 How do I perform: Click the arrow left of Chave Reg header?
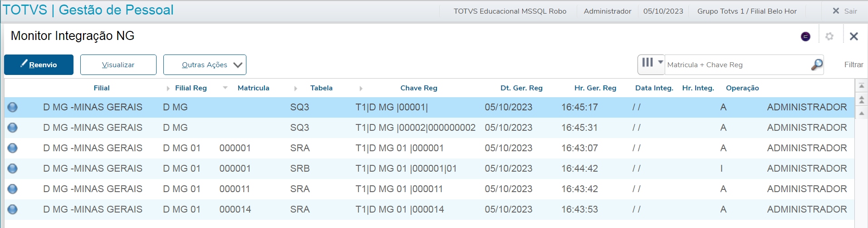[361, 89]
